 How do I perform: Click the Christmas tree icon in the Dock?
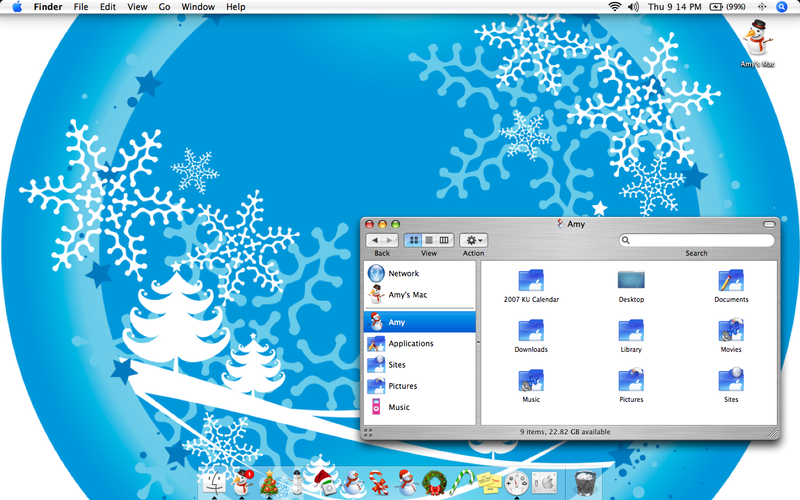click(x=269, y=482)
